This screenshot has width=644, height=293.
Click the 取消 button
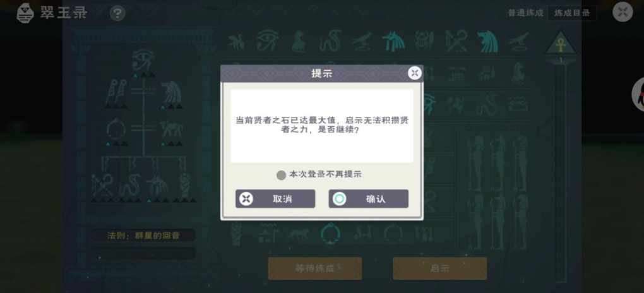tap(275, 199)
